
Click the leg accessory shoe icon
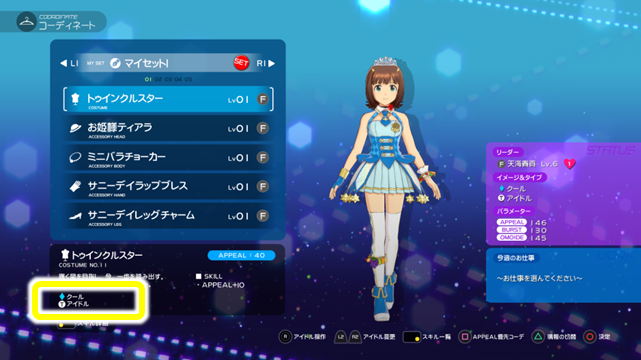coord(75,216)
